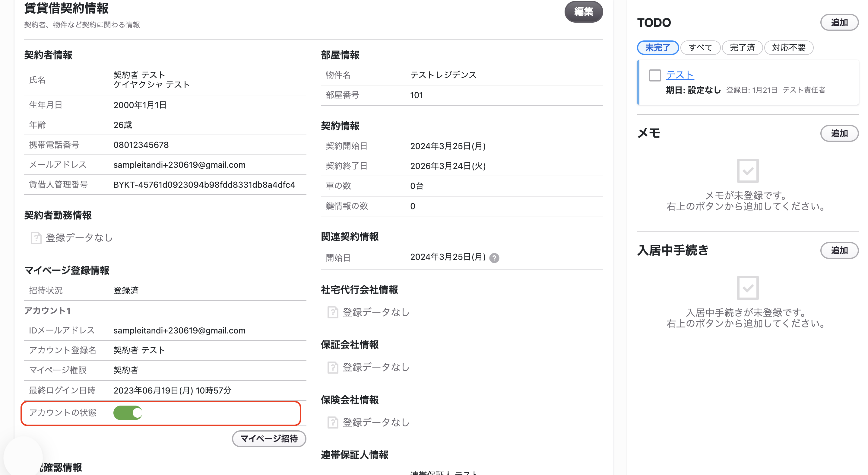Add a new メモ with 追加
Image resolution: width=868 pixels, height=475 pixels.
pos(839,133)
